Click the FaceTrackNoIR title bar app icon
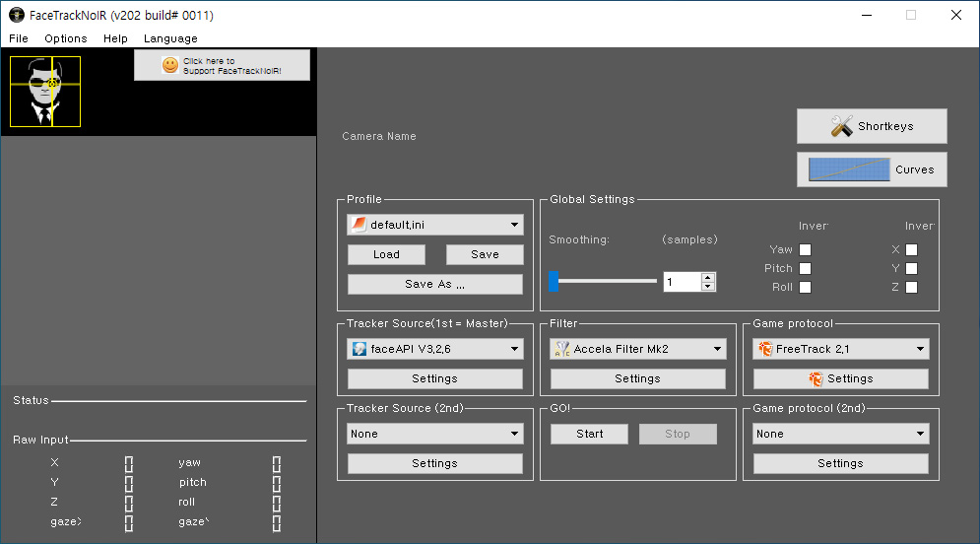Viewport: 980px width, 544px height. tap(16, 15)
